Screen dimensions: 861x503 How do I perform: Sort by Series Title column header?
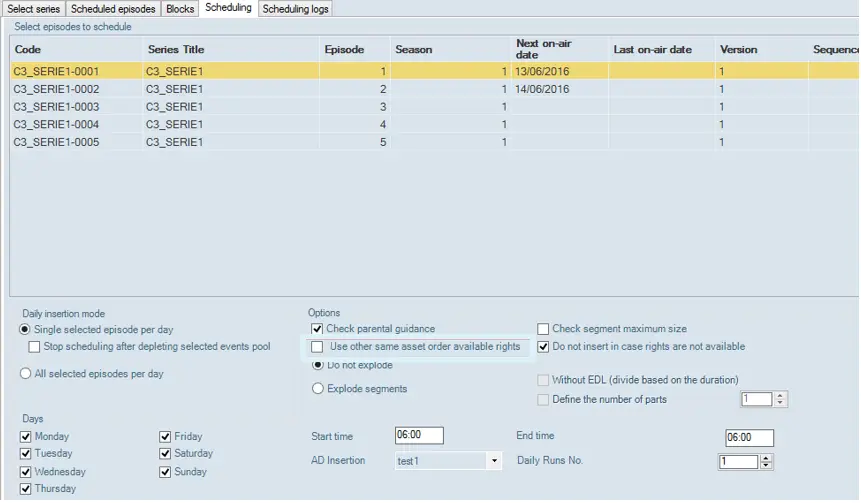click(176, 49)
